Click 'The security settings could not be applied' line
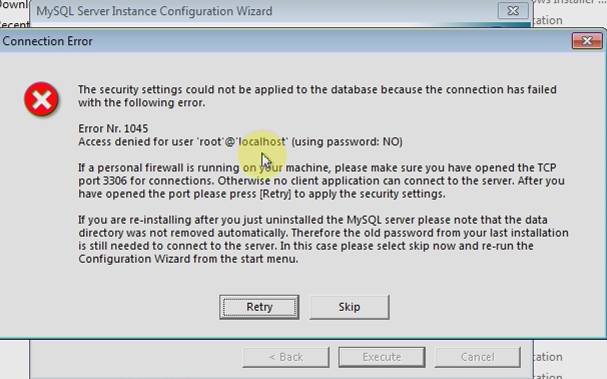 click(x=317, y=89)
